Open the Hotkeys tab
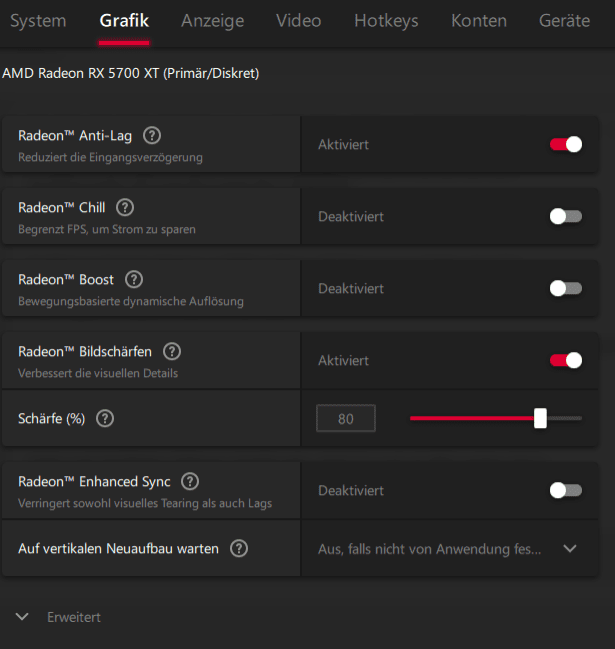Screen dimensions: 615x649 click(x=387, y=21)
